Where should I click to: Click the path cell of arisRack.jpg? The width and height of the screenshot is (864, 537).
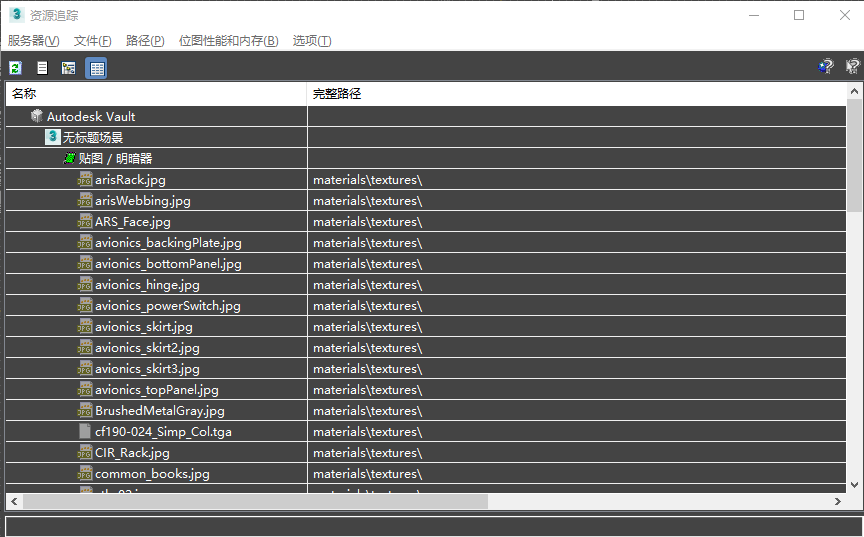[577, 180]
